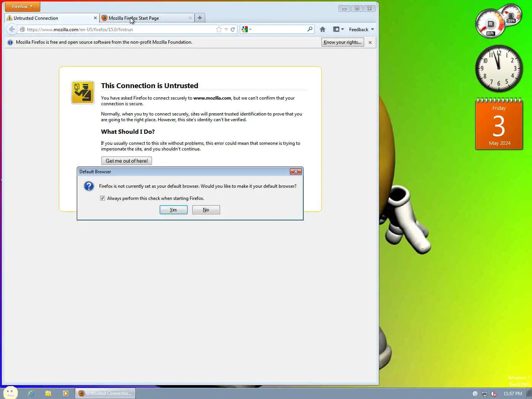The height and width of the screenshot is (399, 532).
Task: Click the site identity globe icon
Action: (x=22, y=29)
